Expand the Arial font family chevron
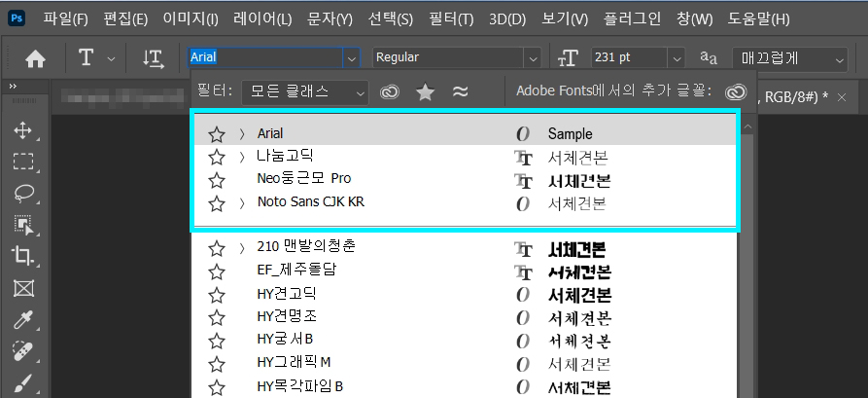Viewport: 868px width, 398px height. 241,134
